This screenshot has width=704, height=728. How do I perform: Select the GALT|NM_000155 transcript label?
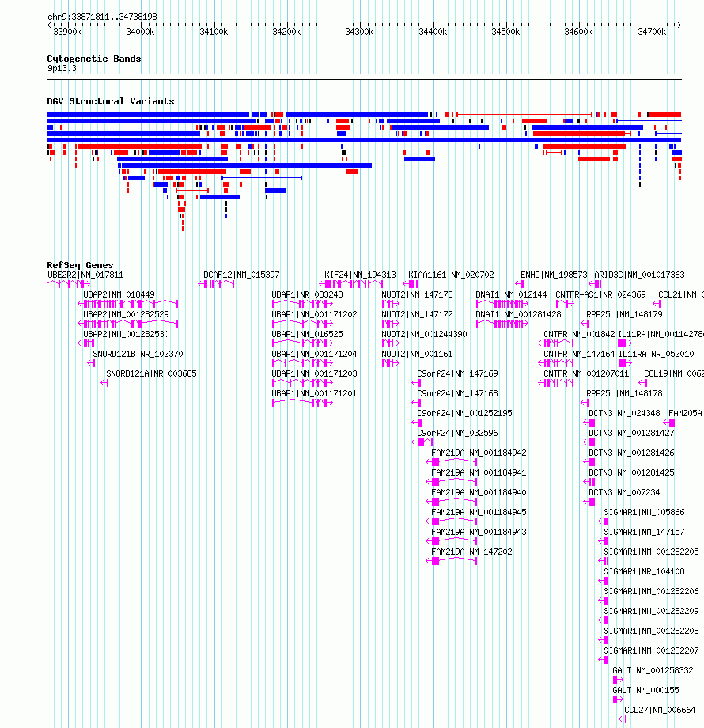coord(645,690)
